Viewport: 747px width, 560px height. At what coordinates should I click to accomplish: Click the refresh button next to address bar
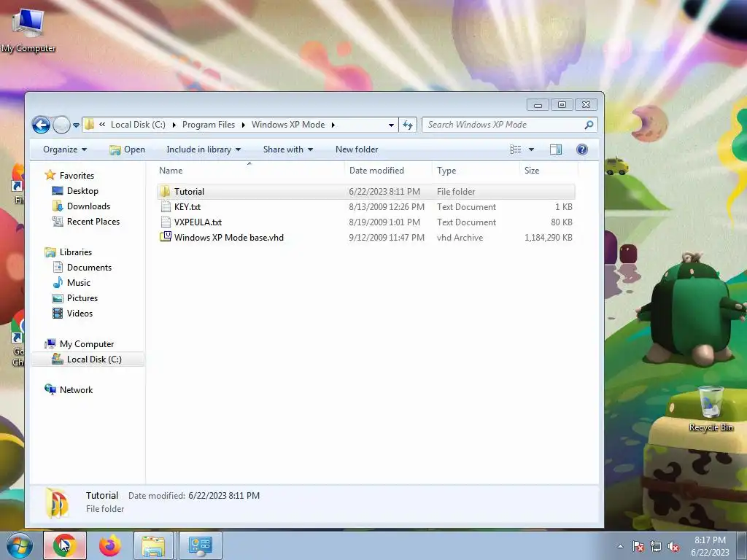click(x=408, y=125)
